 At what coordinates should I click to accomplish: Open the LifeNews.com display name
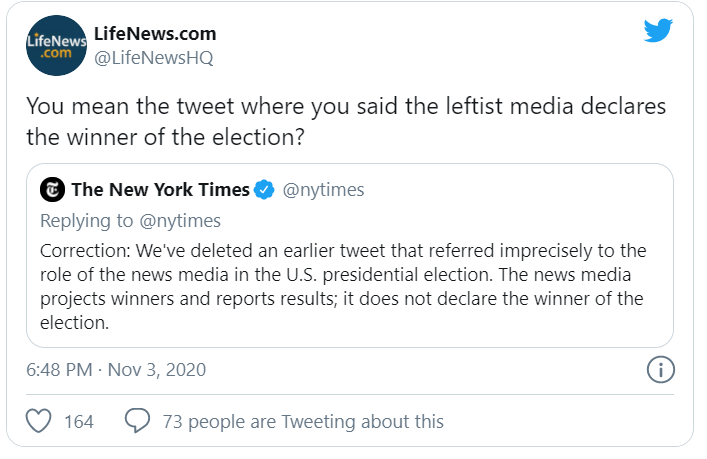(x=154, y=34)
